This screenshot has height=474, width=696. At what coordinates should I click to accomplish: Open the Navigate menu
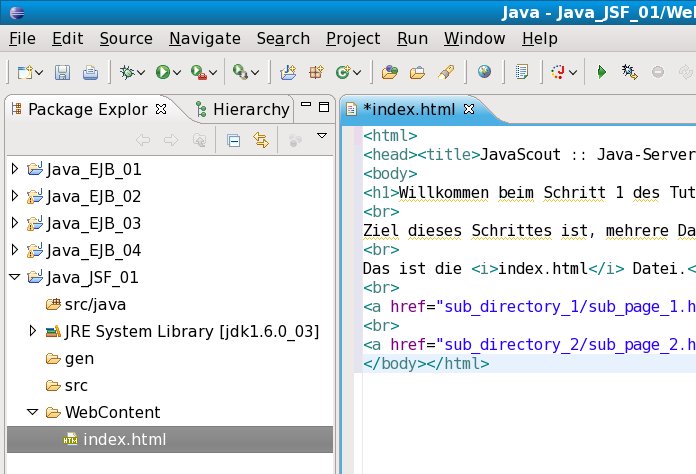pyautogui.click(x=204, y=38)
